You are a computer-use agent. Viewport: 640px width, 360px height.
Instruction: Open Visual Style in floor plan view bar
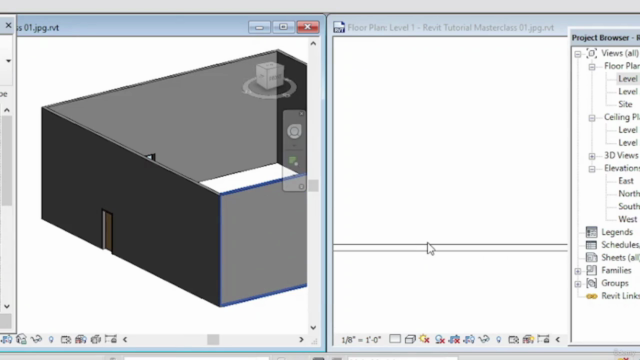click(410, 339)
